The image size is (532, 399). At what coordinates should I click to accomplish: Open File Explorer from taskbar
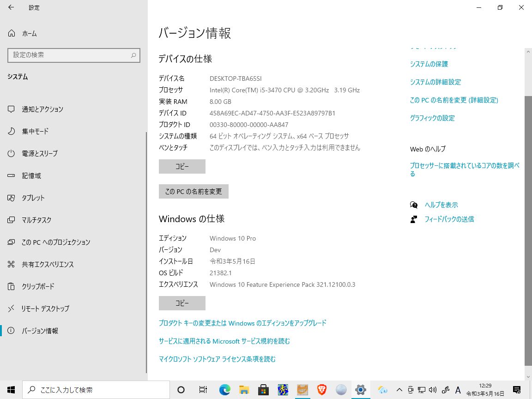click(244, 390)
